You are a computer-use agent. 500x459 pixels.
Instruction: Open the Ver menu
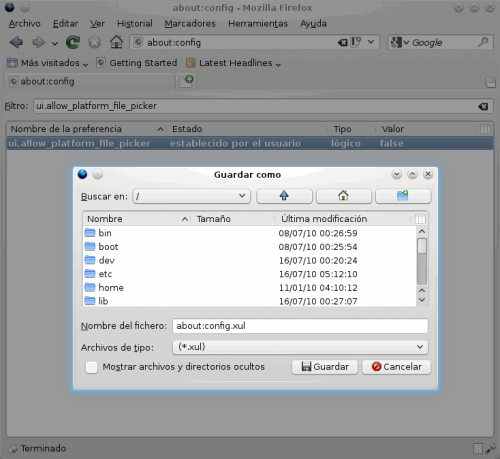coord(97,24)
